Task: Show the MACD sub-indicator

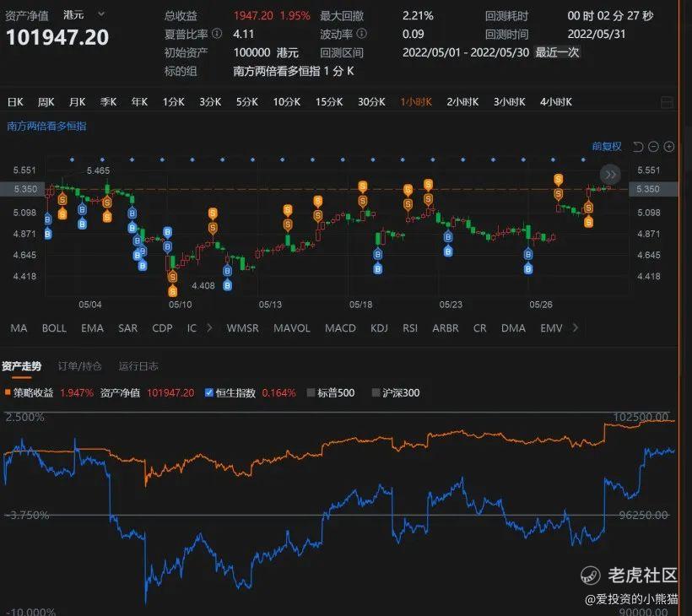Action: [x=340, y=328]
